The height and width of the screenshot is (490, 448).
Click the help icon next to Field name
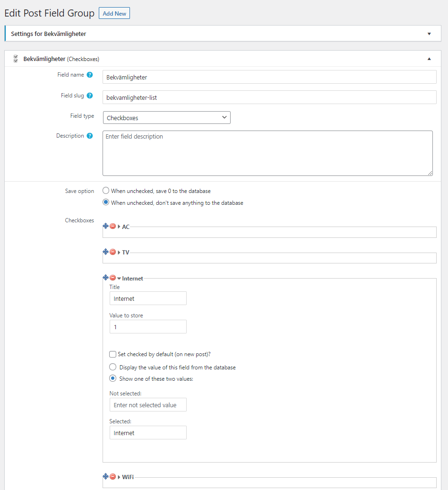coord(90,75)
